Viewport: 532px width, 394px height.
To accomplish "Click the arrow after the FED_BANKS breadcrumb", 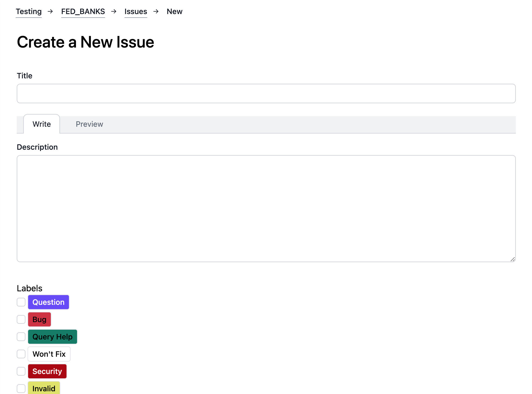I will (114, 11).
